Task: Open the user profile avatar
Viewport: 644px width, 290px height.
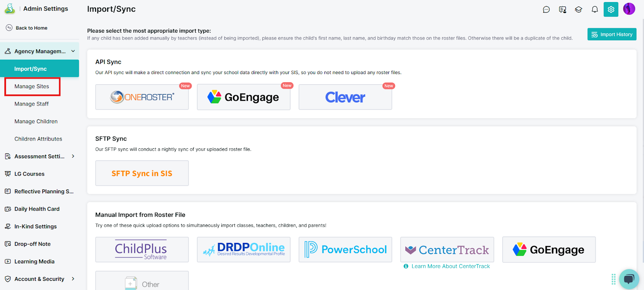Action: point(629,9)
